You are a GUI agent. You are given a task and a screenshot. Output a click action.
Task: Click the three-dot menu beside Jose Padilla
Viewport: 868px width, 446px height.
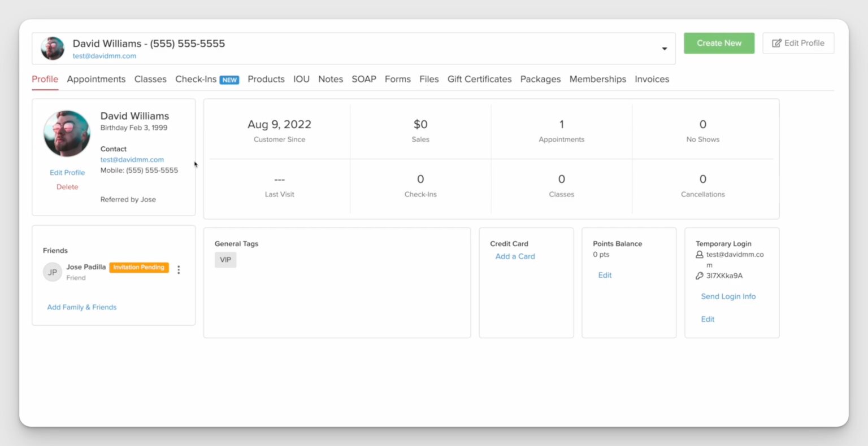coord(179,270)
